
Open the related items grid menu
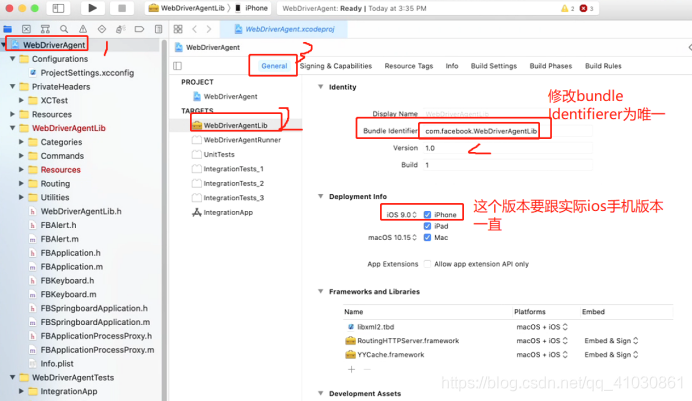(178, 29)
